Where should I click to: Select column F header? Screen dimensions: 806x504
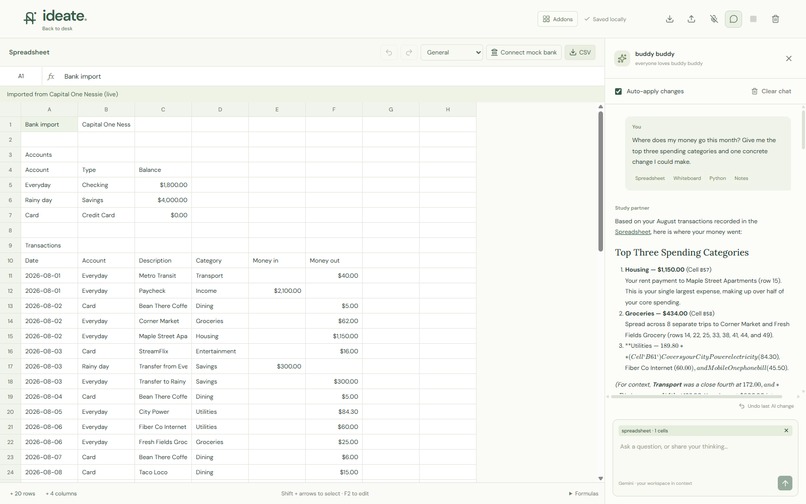click(334, 110)
